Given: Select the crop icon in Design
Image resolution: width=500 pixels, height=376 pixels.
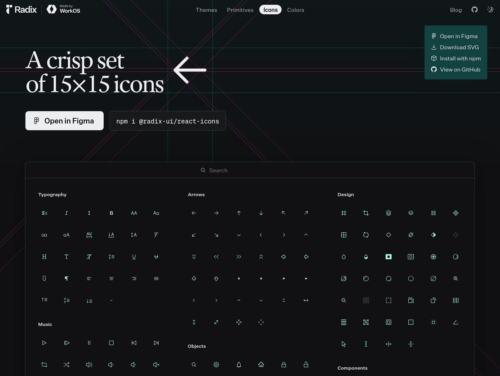Looking at the screenshot, I should pos(366,213).
